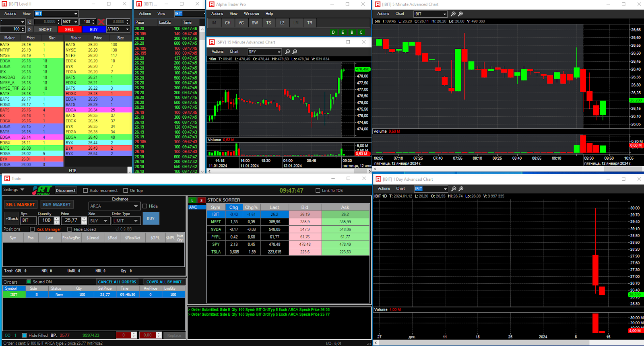Check the Hide Closed checkbox
644x346 pixels.
click(x=70, y=229)
